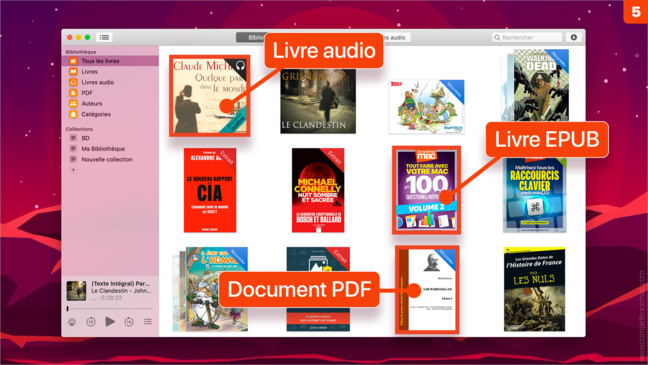
Task: Open the AirPlay output icon in the player
Action: (72, 322)
